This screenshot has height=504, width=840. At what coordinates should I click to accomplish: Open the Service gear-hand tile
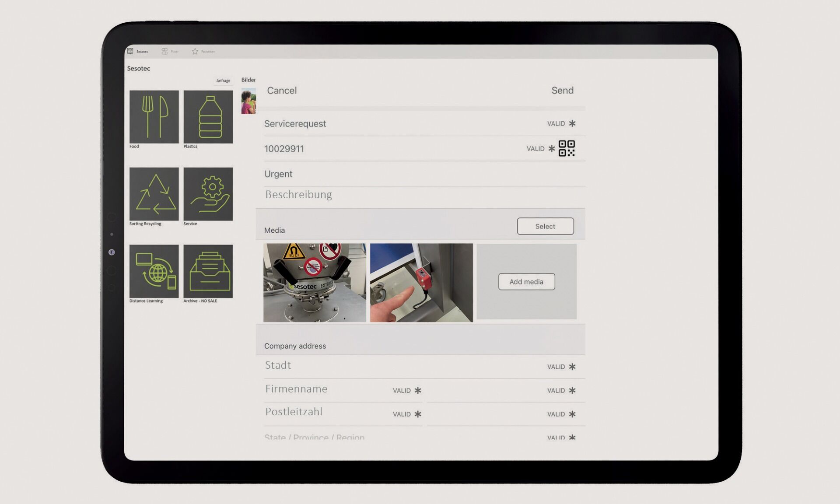point(208,194)
